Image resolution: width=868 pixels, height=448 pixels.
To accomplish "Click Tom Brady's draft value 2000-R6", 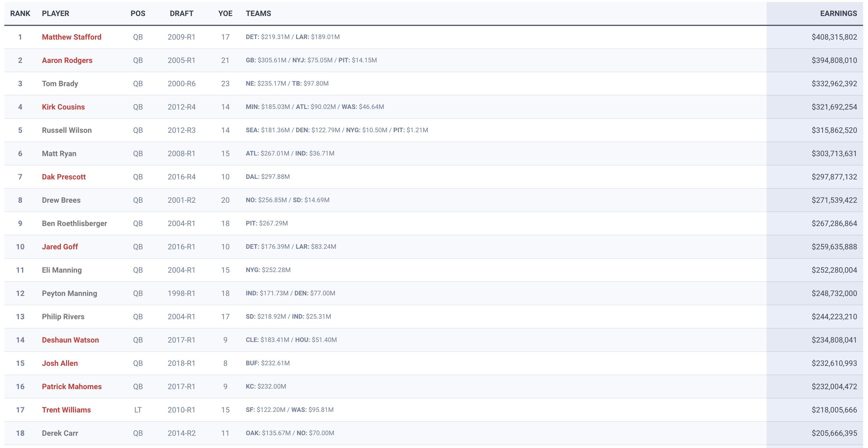I will 182,84.
